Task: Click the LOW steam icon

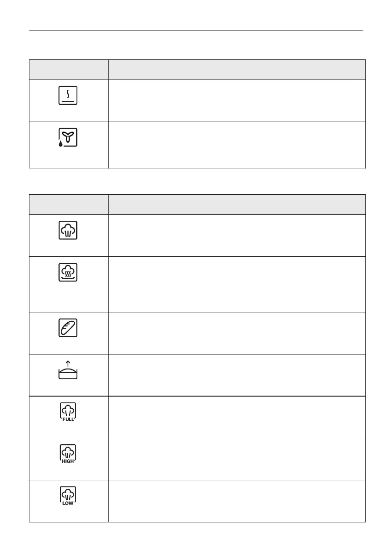Action: [68, 496]
